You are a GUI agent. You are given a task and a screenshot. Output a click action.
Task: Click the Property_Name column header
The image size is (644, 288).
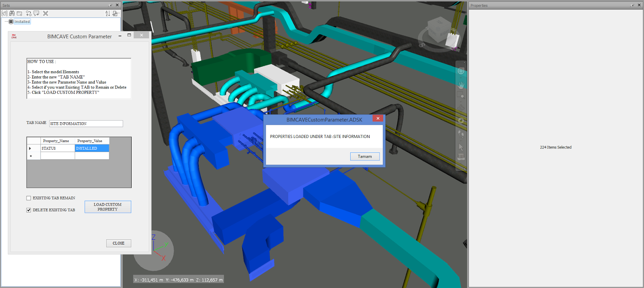[58, 141]
